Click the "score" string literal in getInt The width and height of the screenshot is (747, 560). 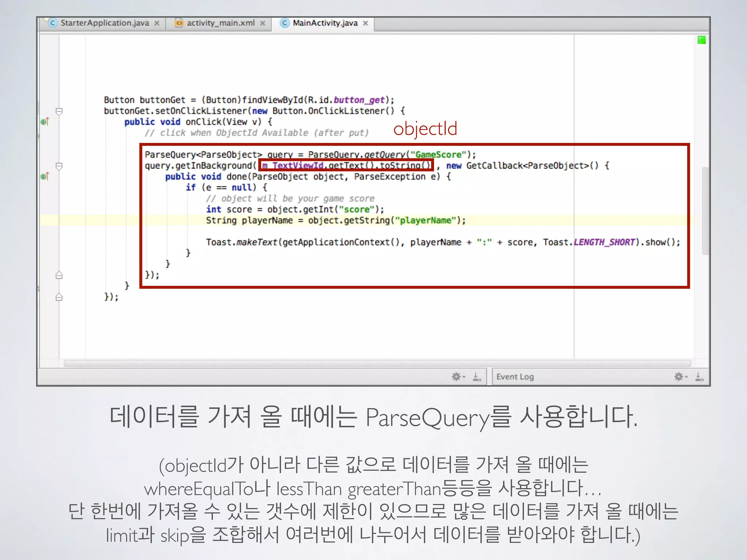(x=357, y=209)
